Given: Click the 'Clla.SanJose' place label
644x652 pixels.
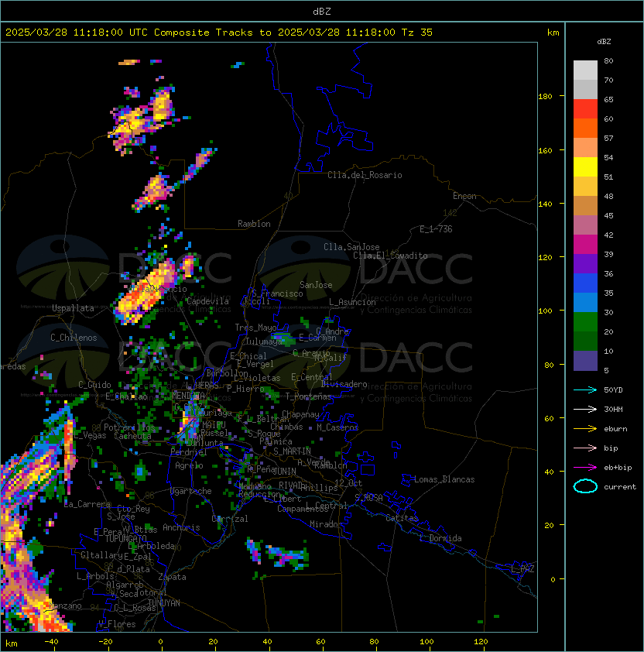Looking at the screenshot, I should tap(351, 247).
